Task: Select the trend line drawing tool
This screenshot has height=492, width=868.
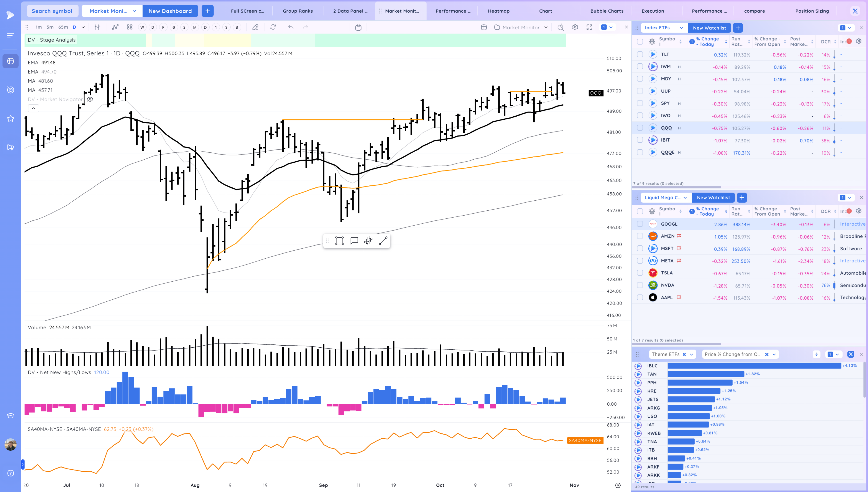Action: click(x=383, y=241)
